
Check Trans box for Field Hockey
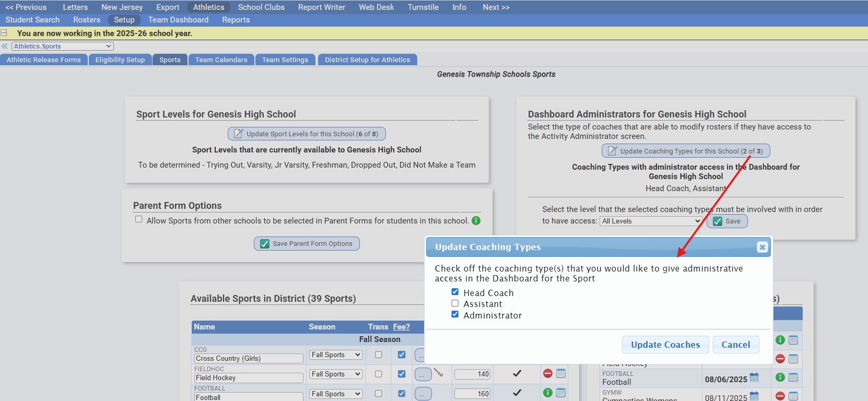pyautogui.click(x=379, y=374)
